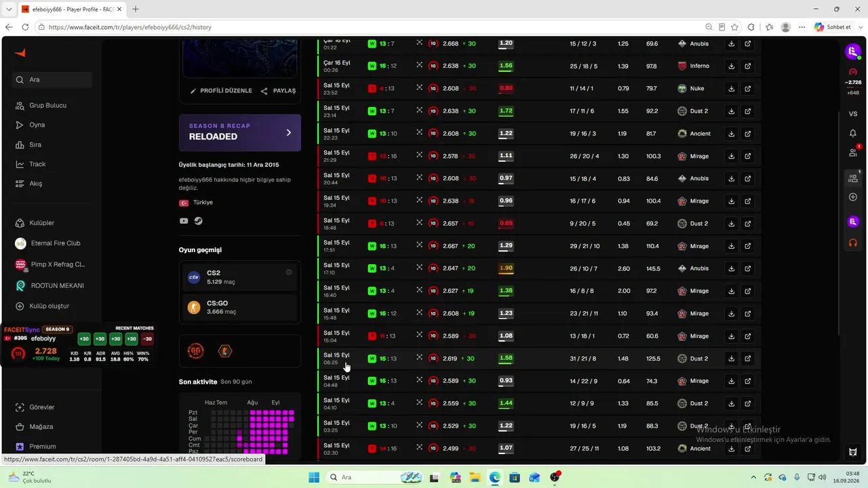Open the browser extensions puzzle icon
868x488 pixels.
coord(751,27)
